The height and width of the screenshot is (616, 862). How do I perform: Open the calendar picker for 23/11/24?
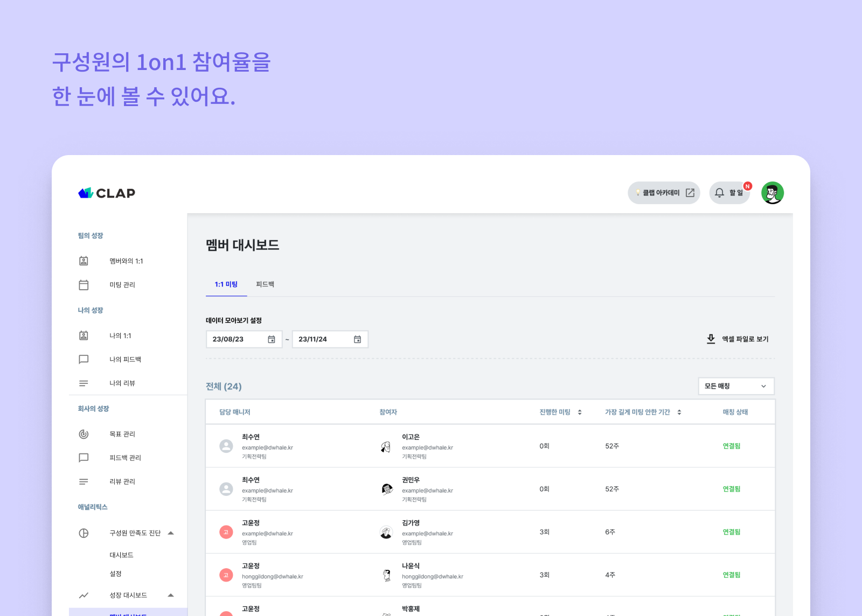click(x=357, y=339)
